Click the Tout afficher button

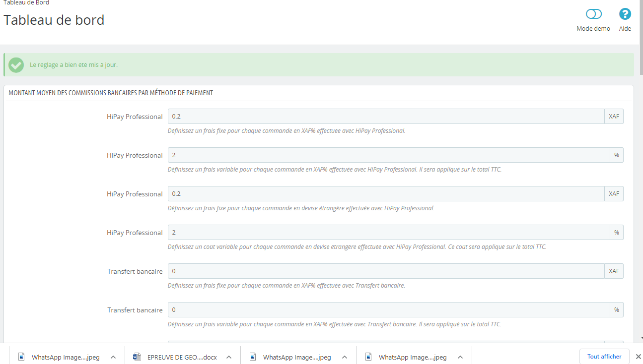604,357
